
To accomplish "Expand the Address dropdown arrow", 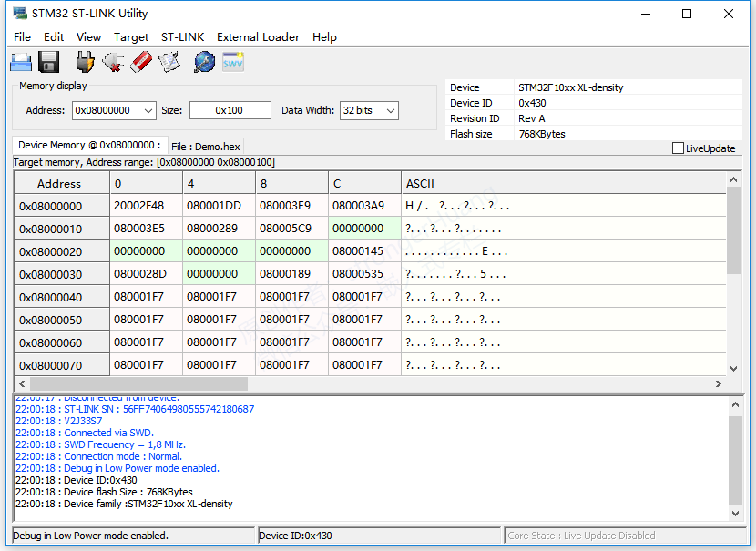I will [x=148, y=111].
